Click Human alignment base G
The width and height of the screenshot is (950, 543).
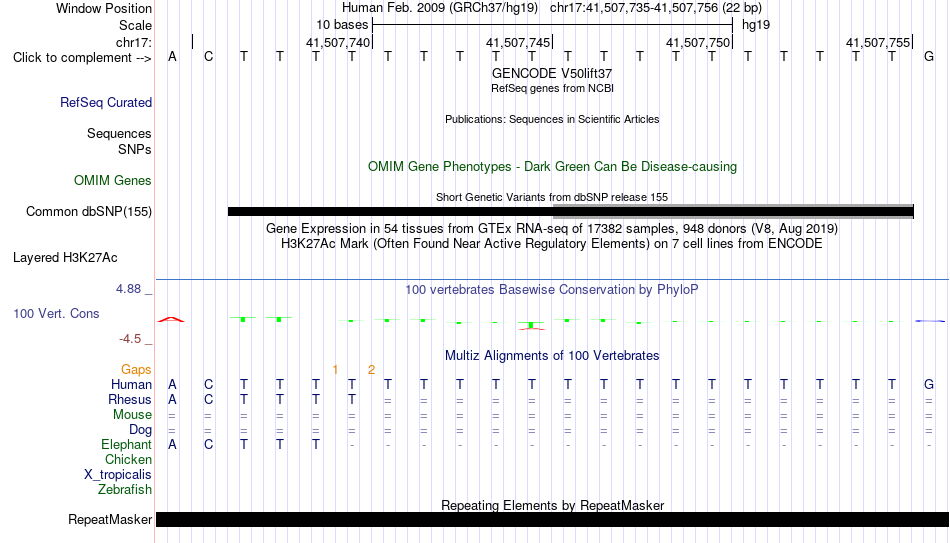point(929,384)
